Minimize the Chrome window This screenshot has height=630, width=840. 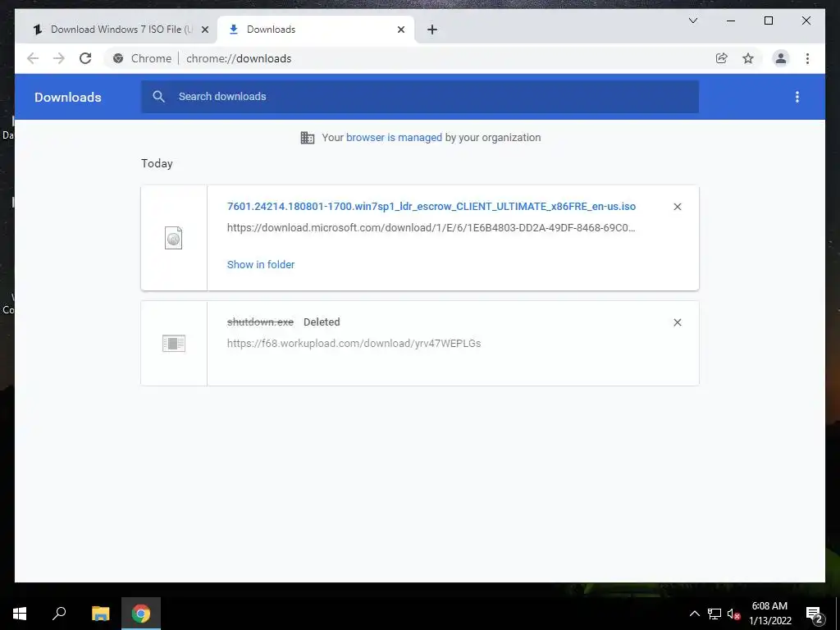click(731, 21)
